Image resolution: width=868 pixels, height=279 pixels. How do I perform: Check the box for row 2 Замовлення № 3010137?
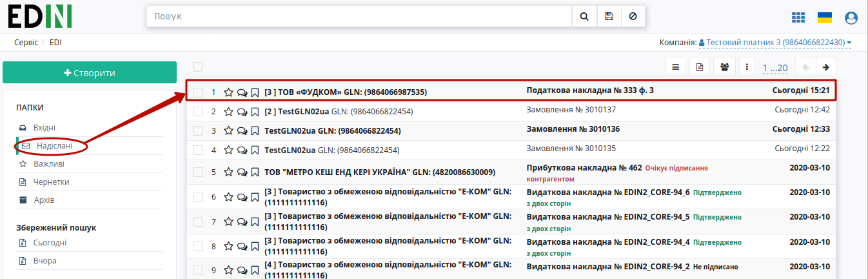coord(199,111)
